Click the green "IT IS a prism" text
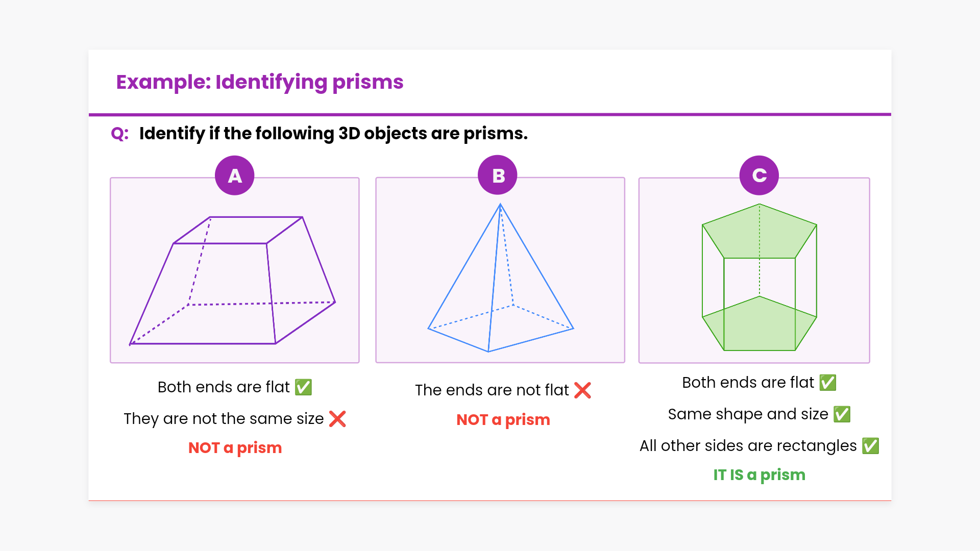980x551 pixels. pos(759,475)
